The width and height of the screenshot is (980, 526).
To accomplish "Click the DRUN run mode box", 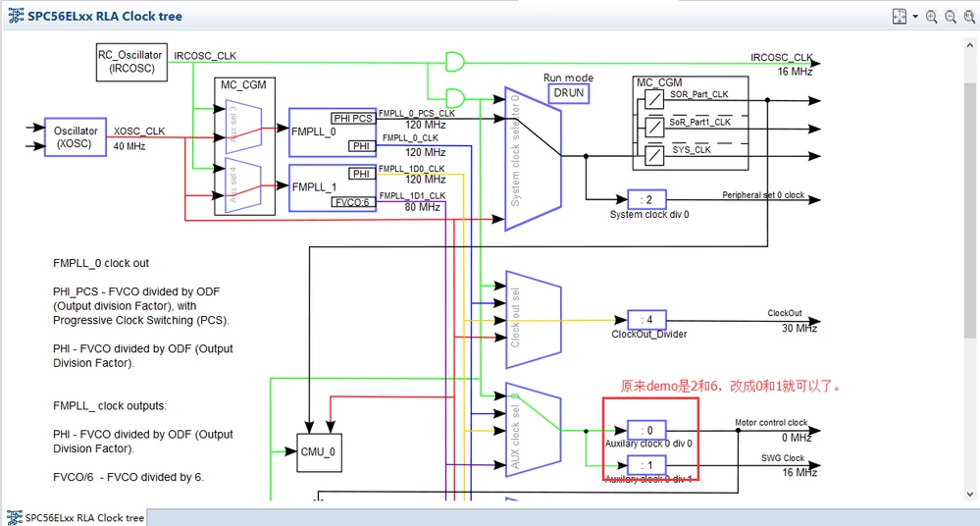I will pos(569,93).
